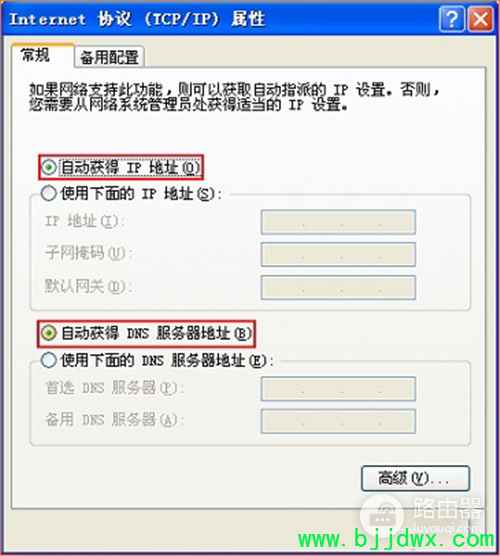Click the 首选 DNS 服务器 field
Screen dimensions: 500x556
338,389
